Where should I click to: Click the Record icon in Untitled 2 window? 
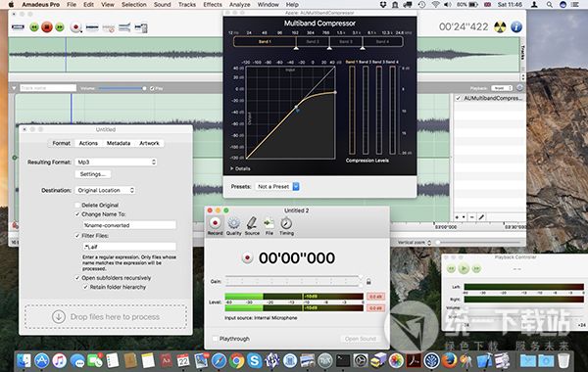(215, 226)
